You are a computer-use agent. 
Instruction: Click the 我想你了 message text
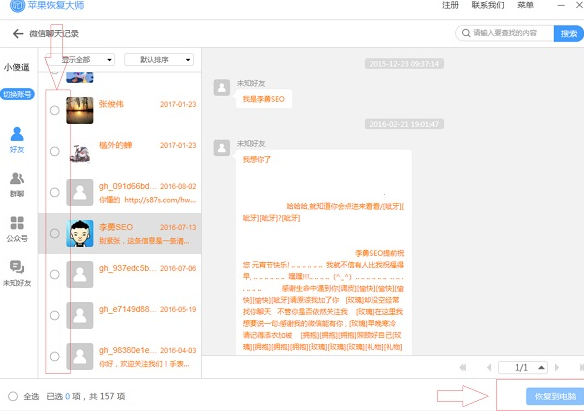257,159
